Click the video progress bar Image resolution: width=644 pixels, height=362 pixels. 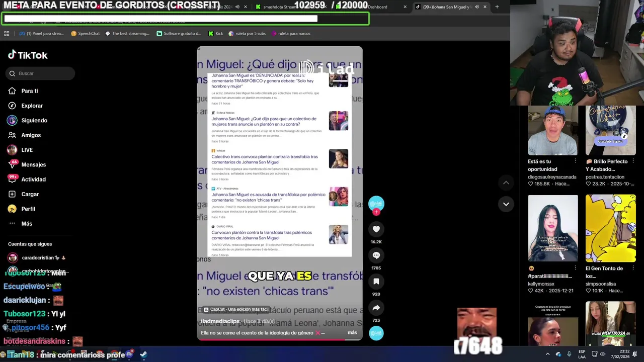[x=279, y=340]
